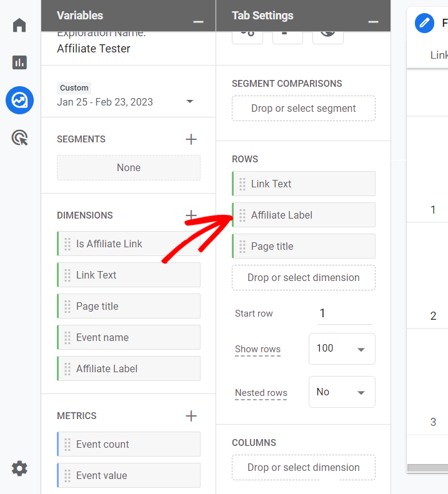The height and width of the screenshot is (494, 448).
Task: Grab drag handle of Event count metric
Action: tap(67, 444)
